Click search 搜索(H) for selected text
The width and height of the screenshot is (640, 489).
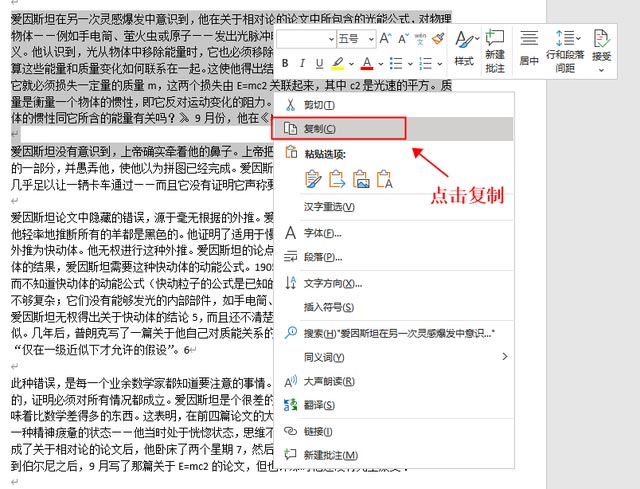[x=393, y=333]
